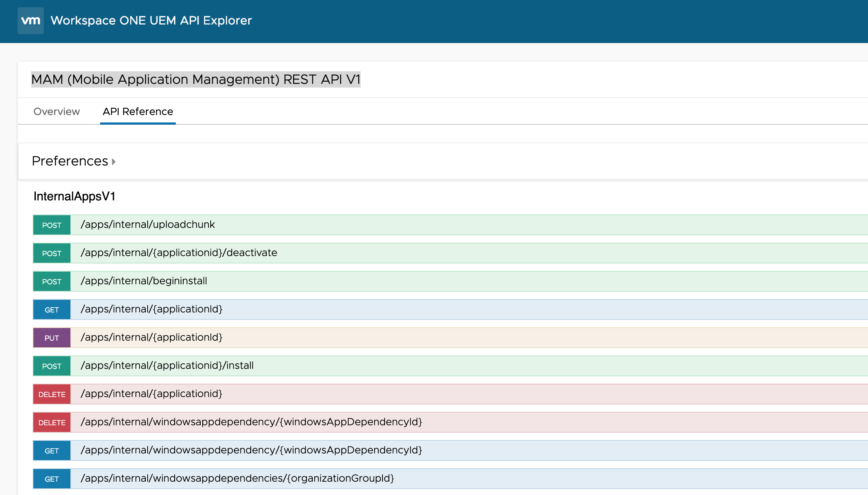Switch to the Overview tab
Image resolution: width=868 pixels, height=495 pixels.
(56, 112)
